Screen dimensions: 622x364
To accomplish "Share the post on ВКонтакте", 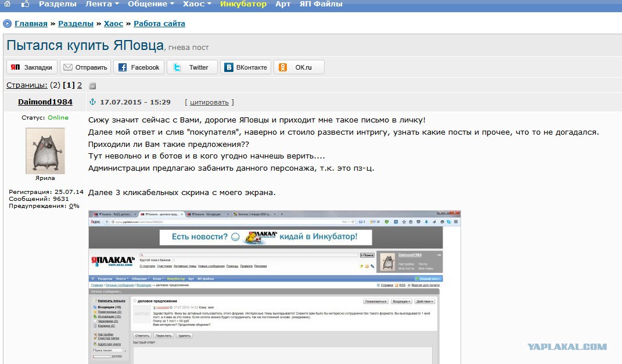I will pos(246,67).
